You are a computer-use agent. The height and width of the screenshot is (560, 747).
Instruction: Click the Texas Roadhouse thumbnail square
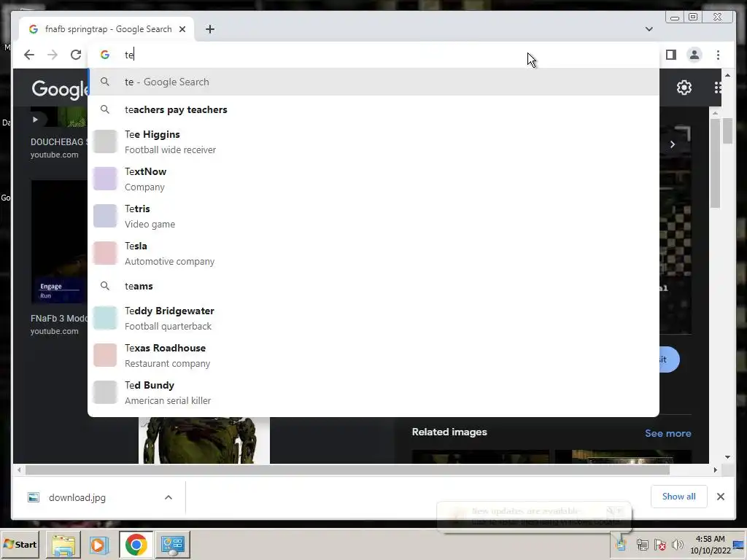[105, 355]
